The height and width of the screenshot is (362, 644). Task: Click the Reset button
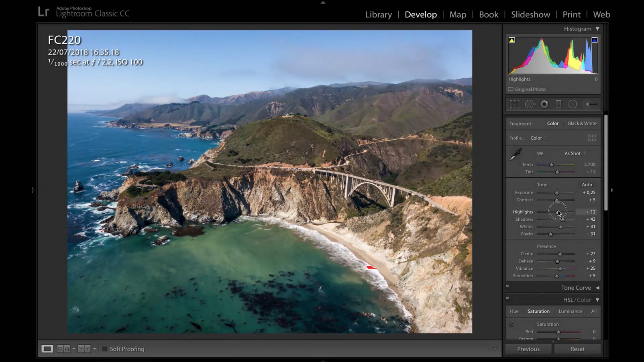coord(577,349)
